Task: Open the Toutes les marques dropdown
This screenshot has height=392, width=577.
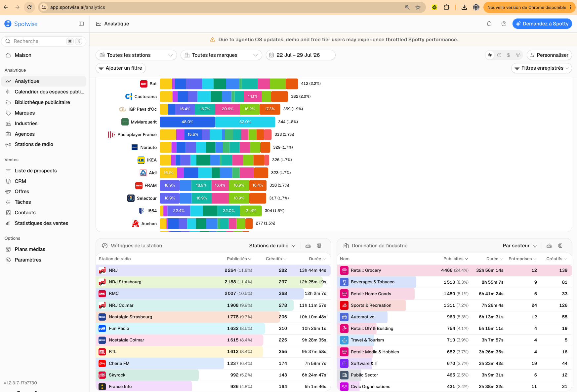Action: pyautogui.click(x=221, y=55)
